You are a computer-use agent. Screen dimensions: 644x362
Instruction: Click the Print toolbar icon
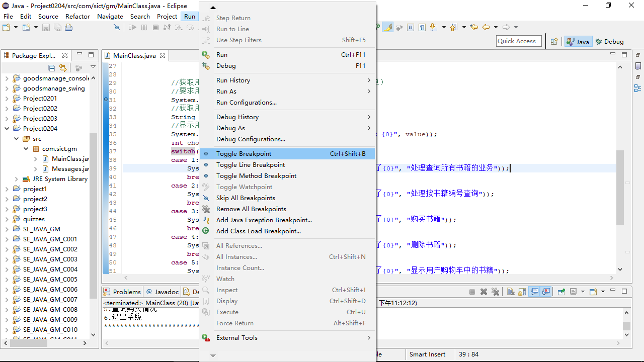[68, 27]
